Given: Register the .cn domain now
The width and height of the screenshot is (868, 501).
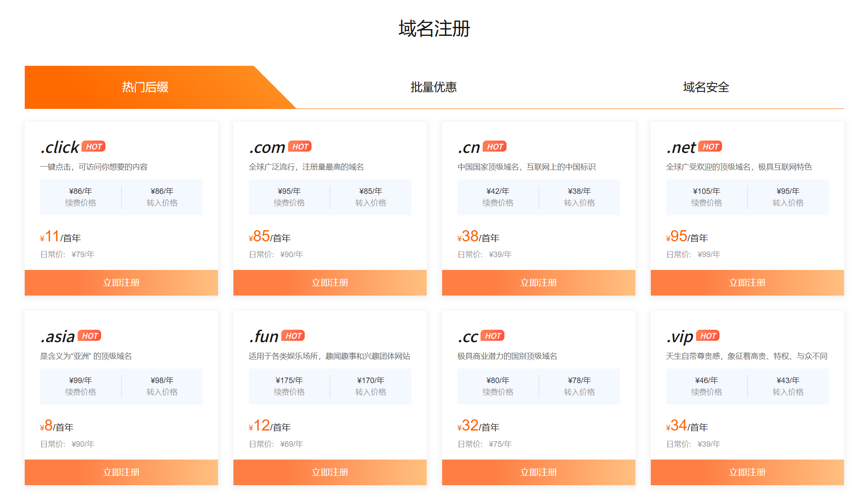Looking at the screenshot, I should pos(539,283).
